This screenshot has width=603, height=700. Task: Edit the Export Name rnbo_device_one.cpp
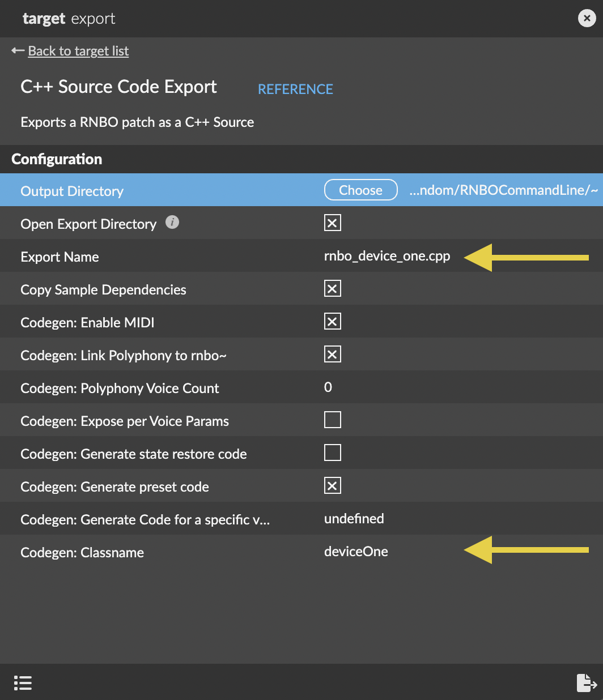[387, 256]
